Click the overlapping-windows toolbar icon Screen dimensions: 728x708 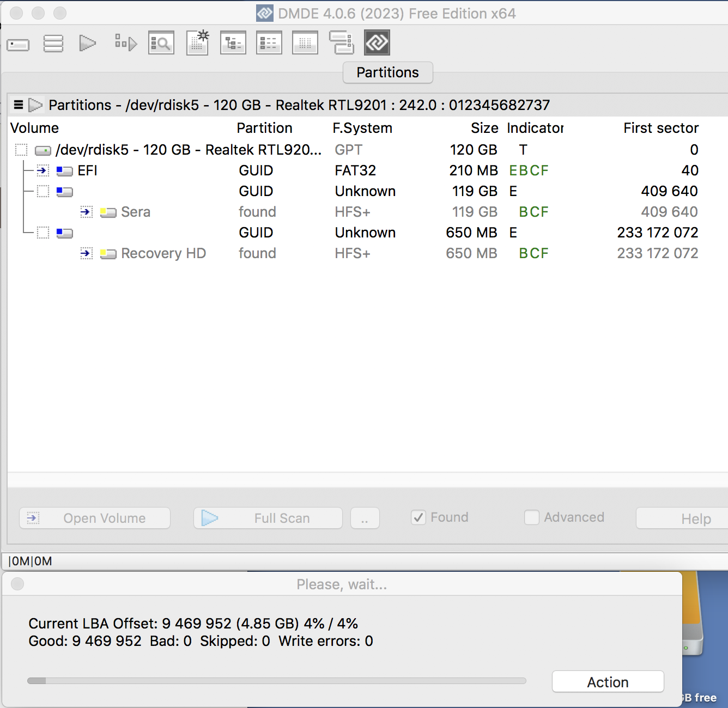click(x=342, y=43)
